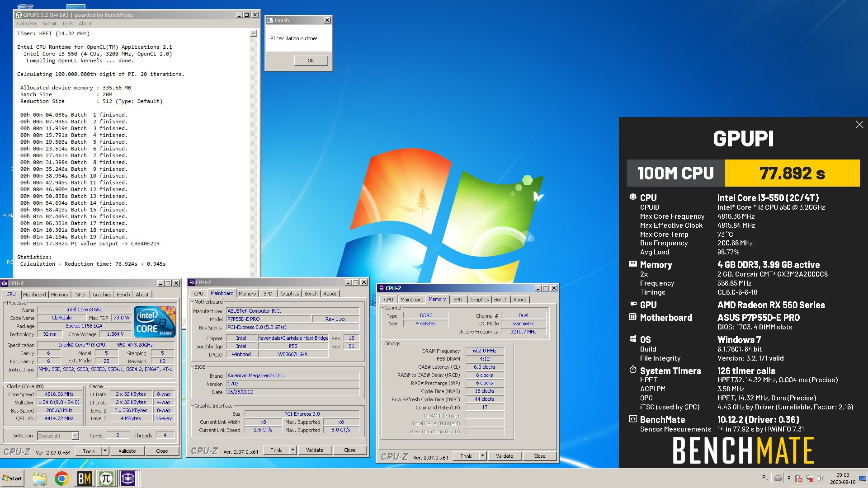
Task: Click the on-screen keyboard language bar icon
Action: point(778,478)
